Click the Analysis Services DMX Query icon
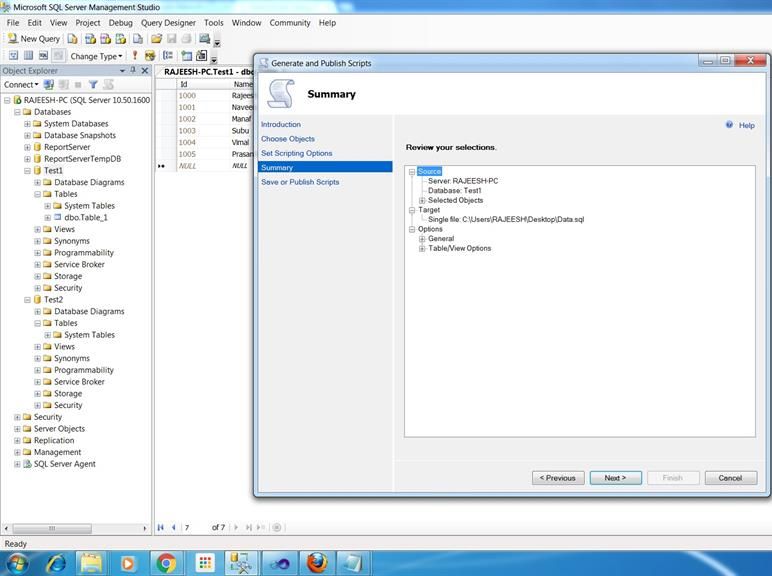The height and width of the screenshot is (576, 772). (x=105, y=38)
